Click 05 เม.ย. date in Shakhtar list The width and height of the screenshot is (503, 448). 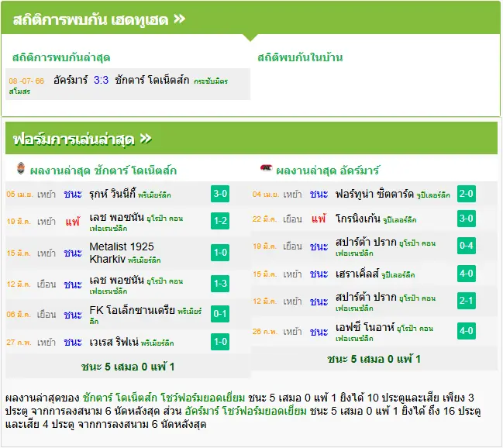19,194
